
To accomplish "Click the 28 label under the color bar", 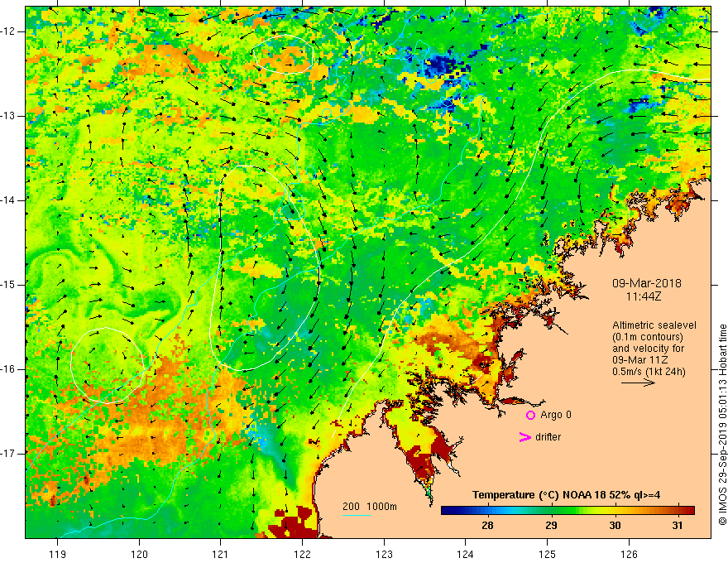I will click(x=487, y=526).
